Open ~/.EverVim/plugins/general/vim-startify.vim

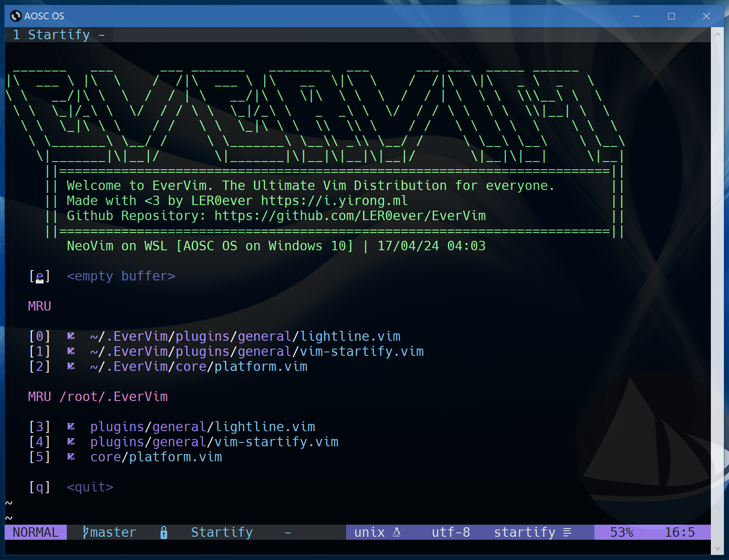[257, 351]
